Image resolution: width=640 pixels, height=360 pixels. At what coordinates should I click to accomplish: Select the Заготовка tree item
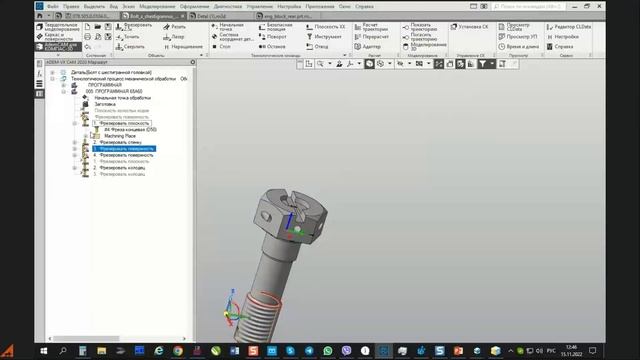click(x=105, y=104)
